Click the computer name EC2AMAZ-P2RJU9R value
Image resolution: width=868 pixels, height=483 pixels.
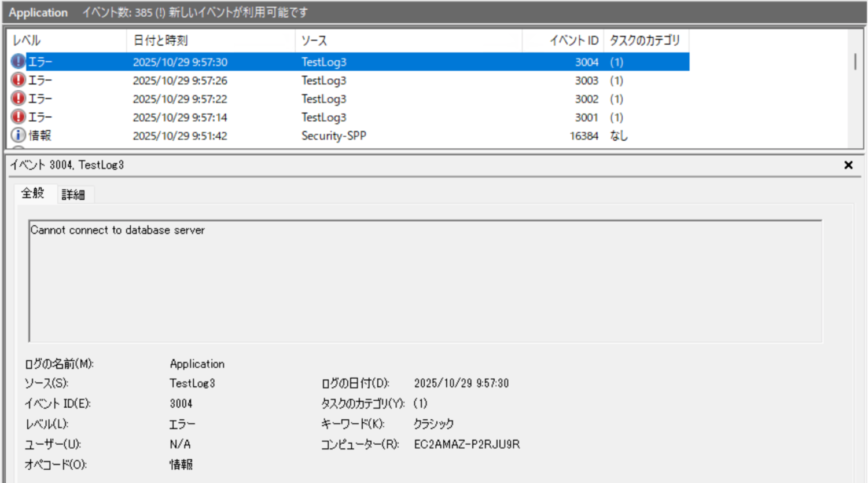467,444
